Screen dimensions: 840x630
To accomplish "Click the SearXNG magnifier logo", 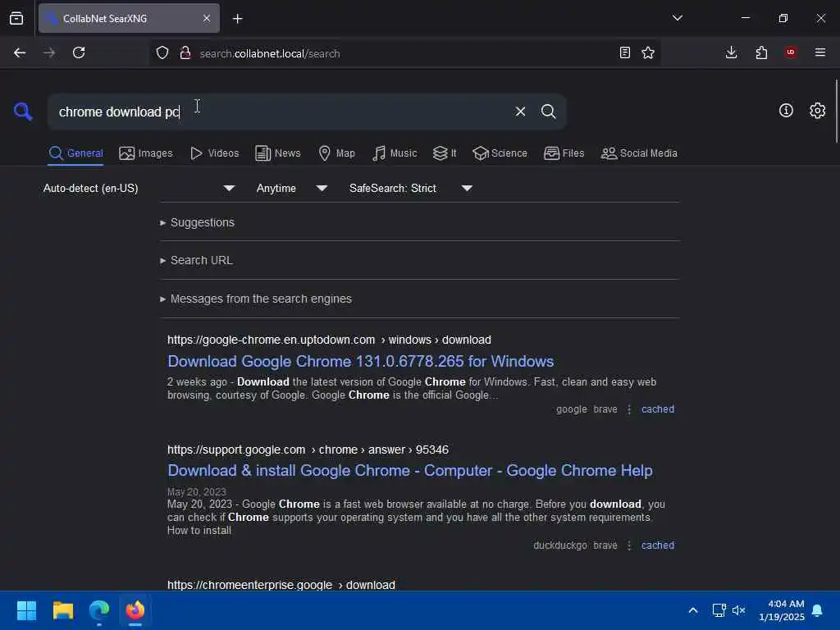I will pyautogui.click(x=23, y=112).
